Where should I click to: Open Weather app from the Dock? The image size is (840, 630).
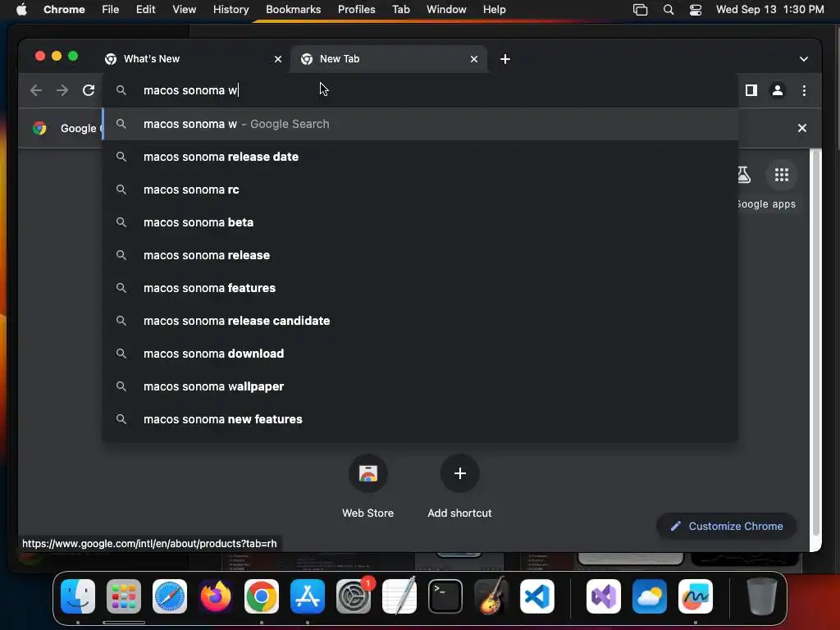(x=650, y=596)
